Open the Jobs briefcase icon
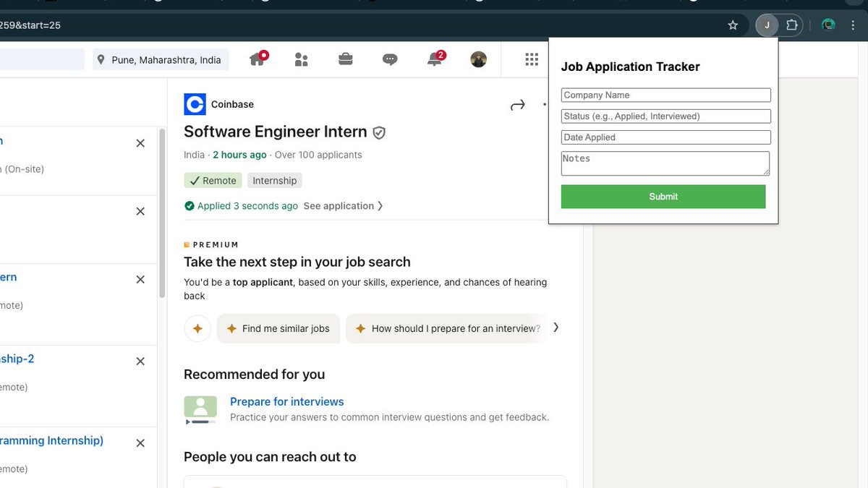Screen dimensions: 868x488 click(x=345, y=59)
